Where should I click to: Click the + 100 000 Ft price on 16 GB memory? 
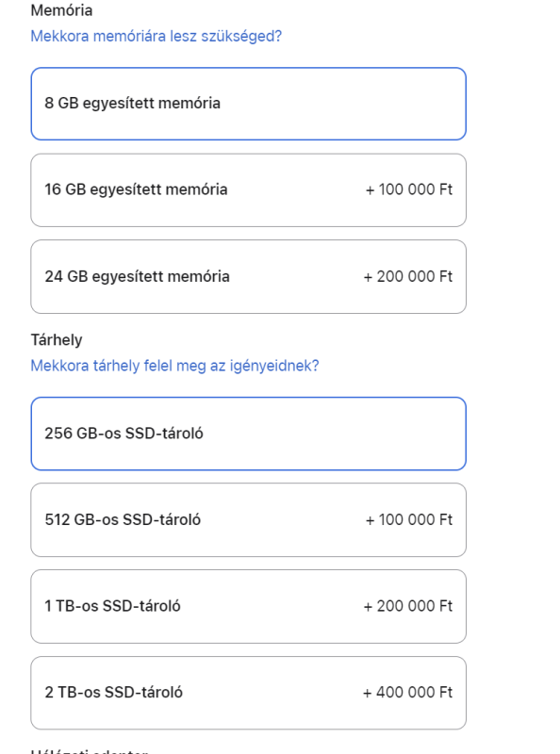coord(409,189)
